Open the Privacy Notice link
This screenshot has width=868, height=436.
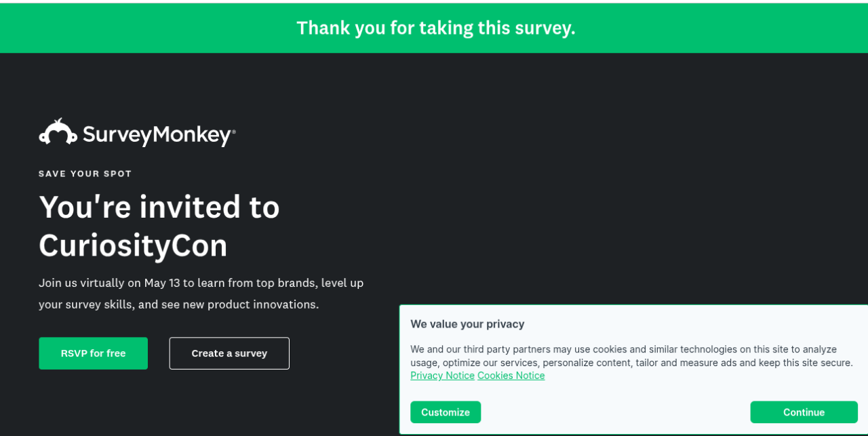[442, 376]
